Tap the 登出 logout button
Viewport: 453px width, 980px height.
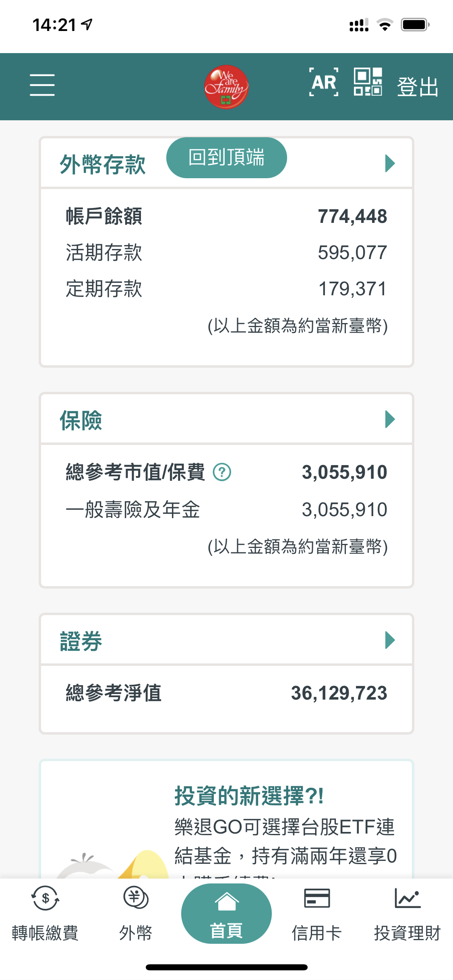coord(418,87)
